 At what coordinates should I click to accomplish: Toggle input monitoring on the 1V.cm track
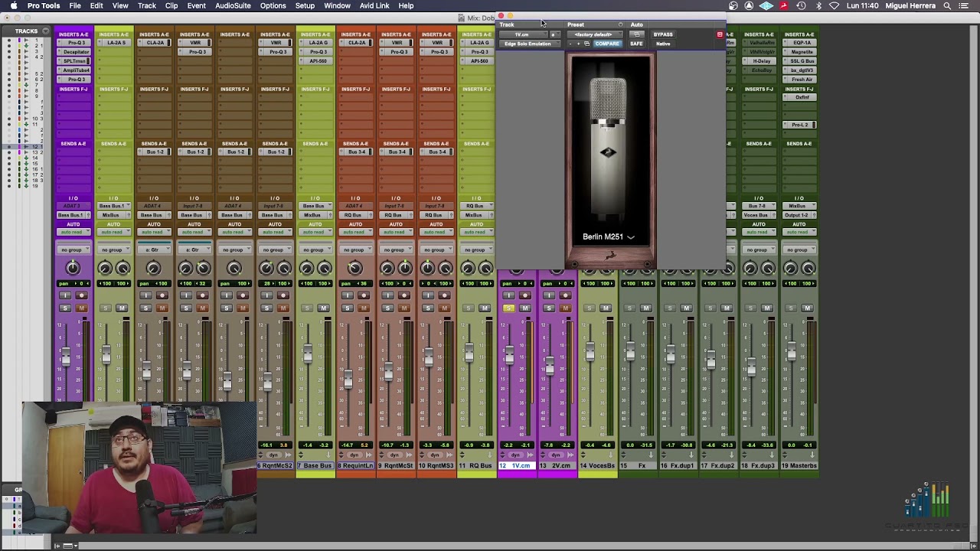508,295
